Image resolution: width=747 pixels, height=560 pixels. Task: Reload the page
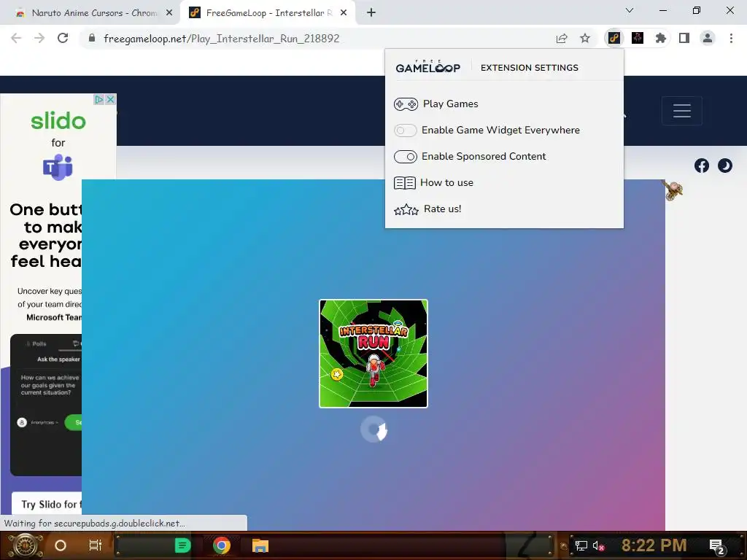pos(63,38)
